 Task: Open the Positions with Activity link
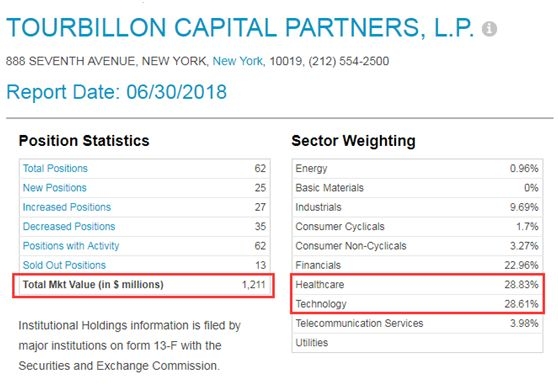(70, 246)
